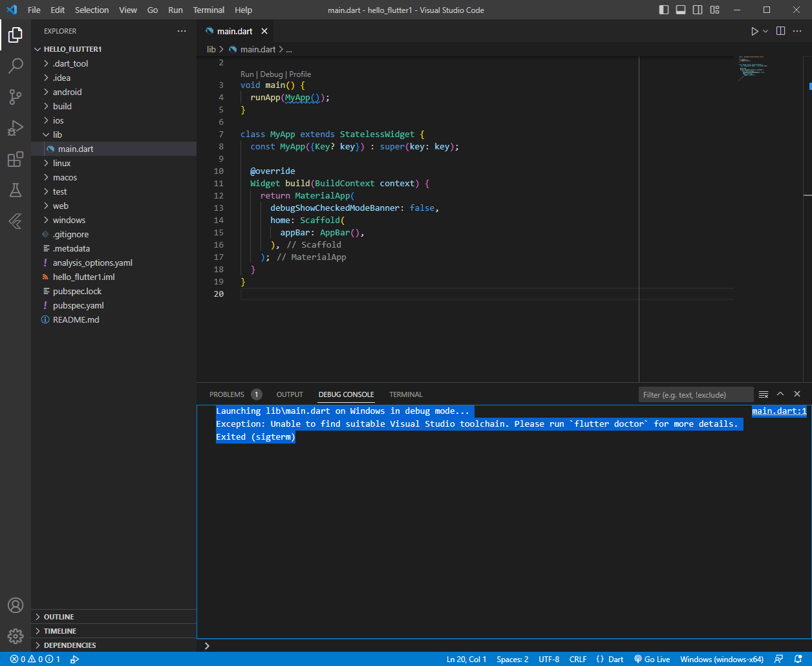Open the Selection menu
This screenshot has height=666, width=812.
coord(92,10)
